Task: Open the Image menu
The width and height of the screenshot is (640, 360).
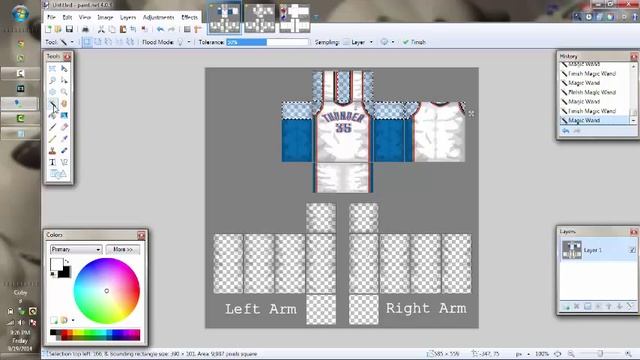Action: [105, 18]
